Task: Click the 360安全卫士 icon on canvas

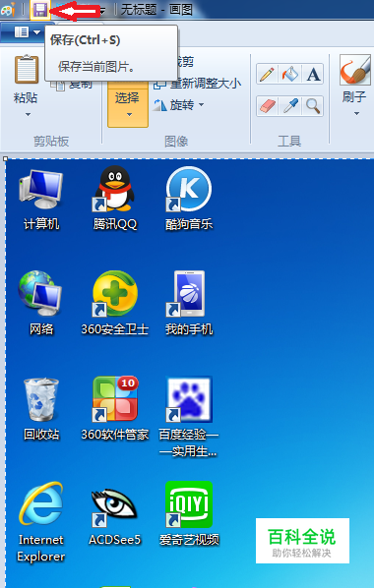Action: [x=115, y=294]
